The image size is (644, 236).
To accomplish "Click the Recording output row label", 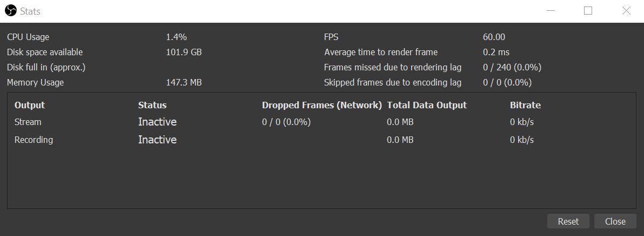I will pos(33,140).
